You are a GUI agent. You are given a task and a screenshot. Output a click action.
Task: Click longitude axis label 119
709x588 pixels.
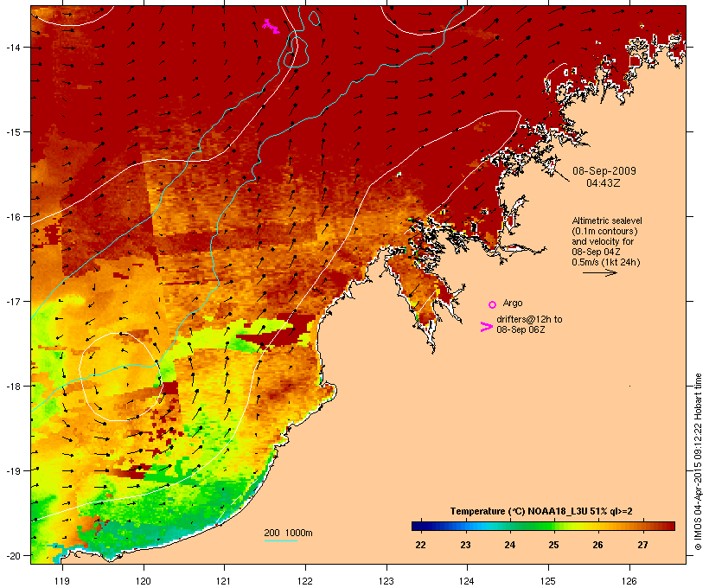[62, 581]
